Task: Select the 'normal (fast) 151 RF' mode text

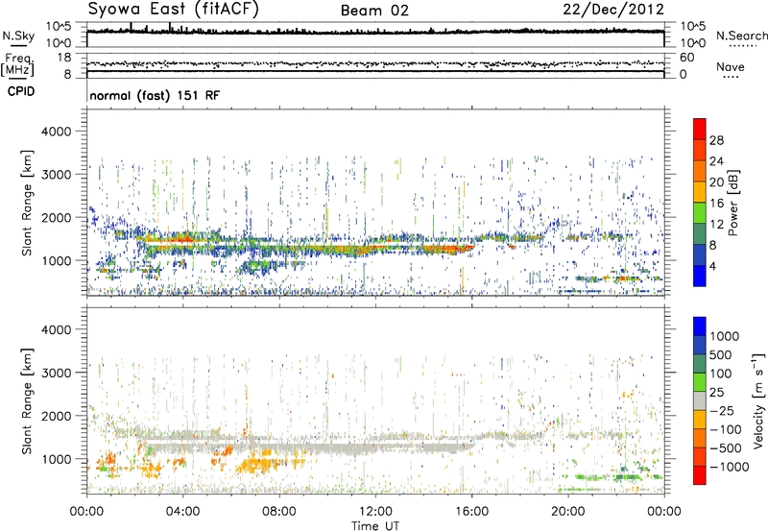Action: 155,95
